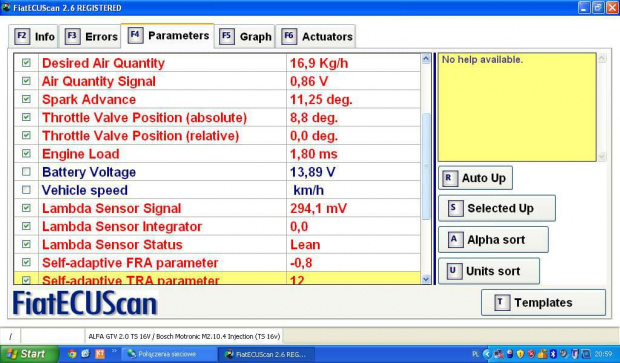Click parameter list scroll up arrow
620x363 pixels.
point(426,59)
